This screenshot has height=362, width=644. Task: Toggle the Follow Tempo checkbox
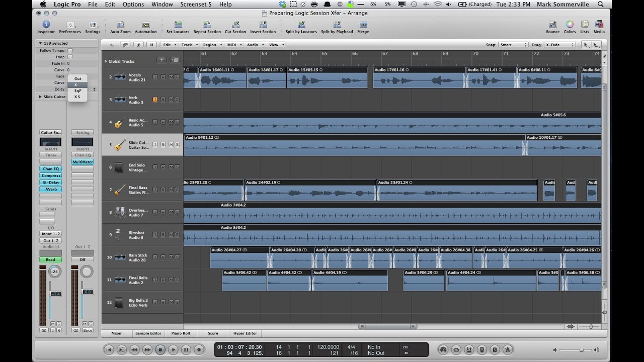[70, 51]
